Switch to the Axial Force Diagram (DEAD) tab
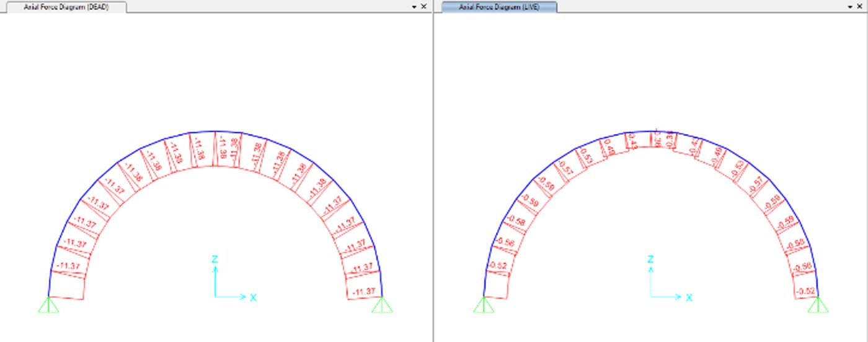Viewport: 868px width, 342px height. click(x=65, y=7)
